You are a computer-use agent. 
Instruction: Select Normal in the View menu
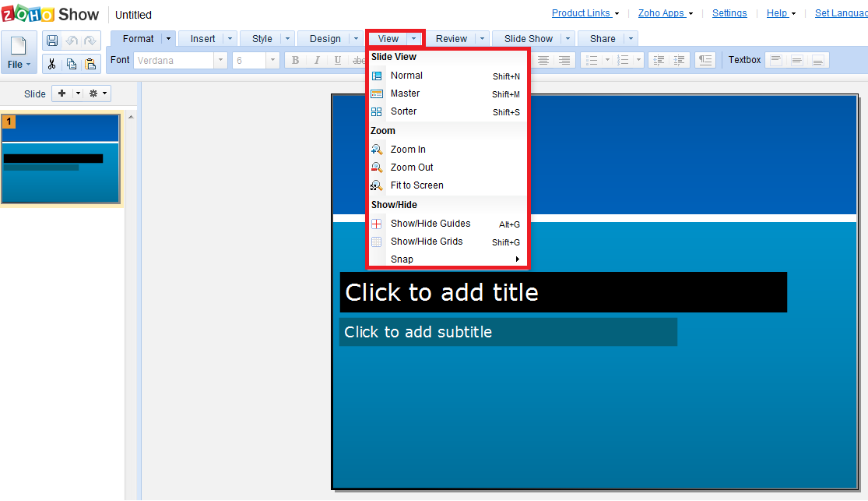(446, 76)
